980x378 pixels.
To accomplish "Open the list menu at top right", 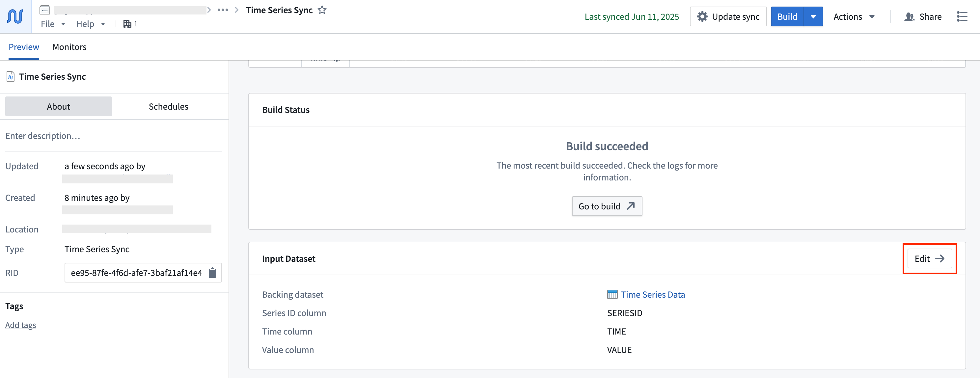I will pos(962,16).
